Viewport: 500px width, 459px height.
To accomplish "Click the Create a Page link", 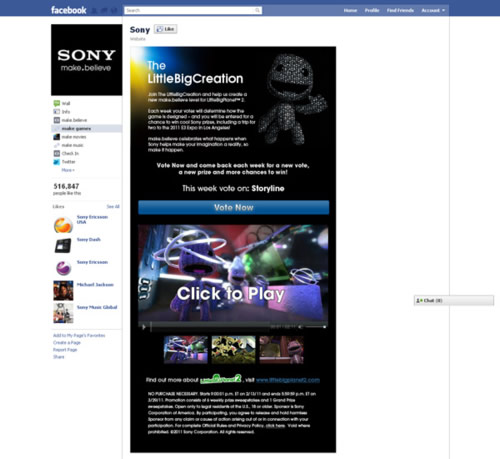I will tap(67, 343).
